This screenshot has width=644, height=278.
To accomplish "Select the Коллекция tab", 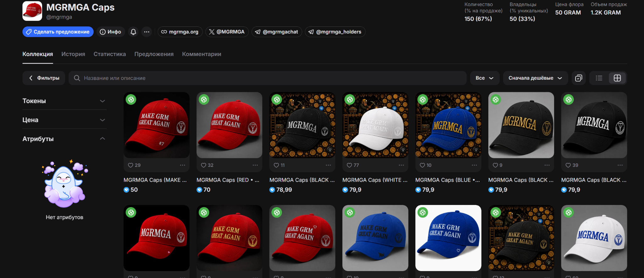I will click(38, 54).
